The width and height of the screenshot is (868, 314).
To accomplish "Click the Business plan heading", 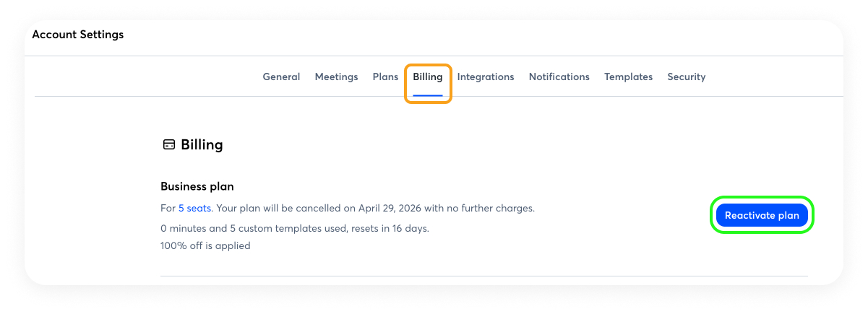I will tap(197, 187).
